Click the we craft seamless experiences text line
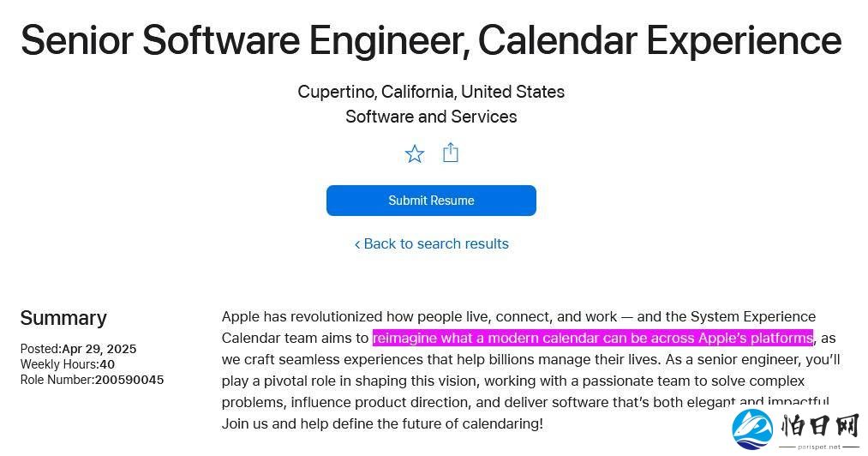Image resolution: width=868 pixels, height=456 pixels. pyautogui.click(x=531, y=360)
